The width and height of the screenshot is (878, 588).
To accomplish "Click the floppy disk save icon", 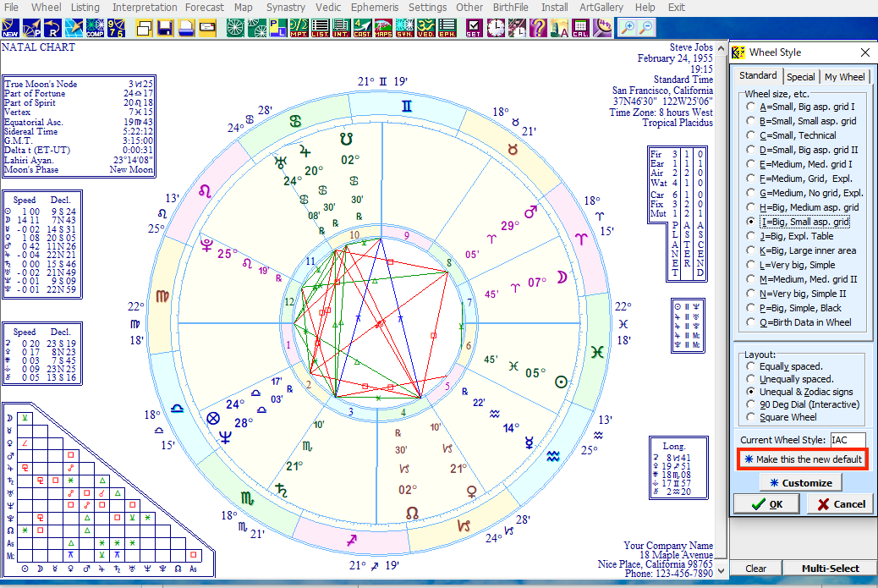I will pos(165,27).
